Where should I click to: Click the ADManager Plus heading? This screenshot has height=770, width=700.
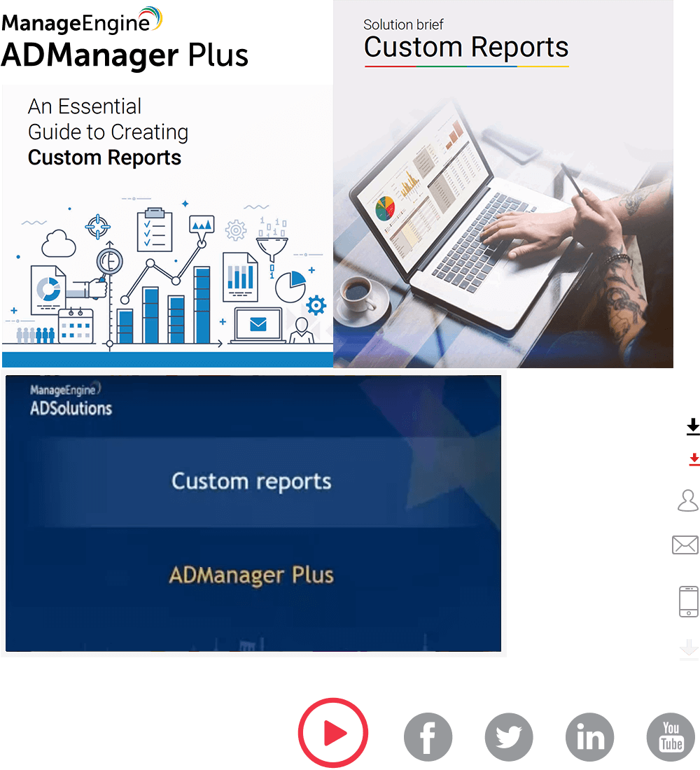click(x=125, y=55)
